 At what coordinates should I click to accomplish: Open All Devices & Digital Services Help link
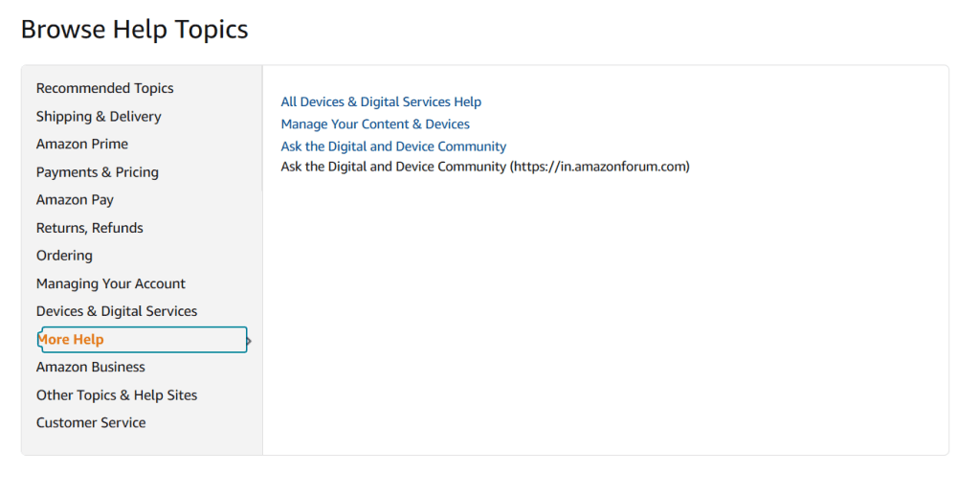tap(381, 101)
